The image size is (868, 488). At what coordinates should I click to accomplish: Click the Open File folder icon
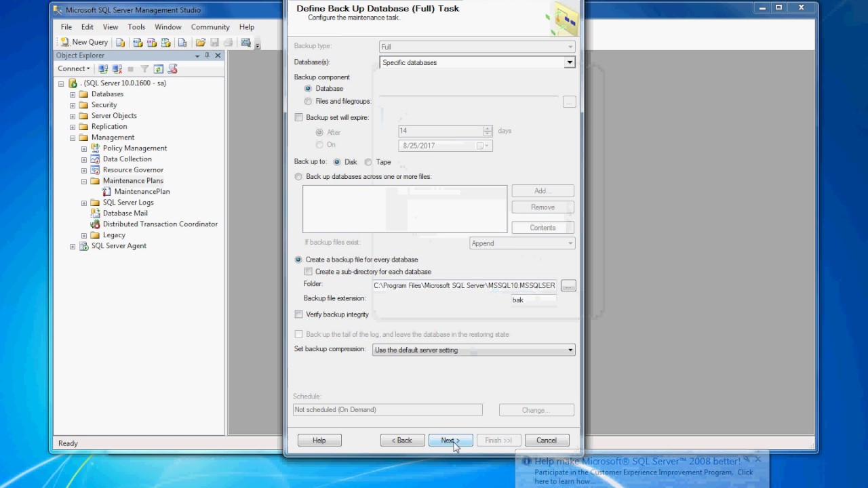[x=201, y=42]
